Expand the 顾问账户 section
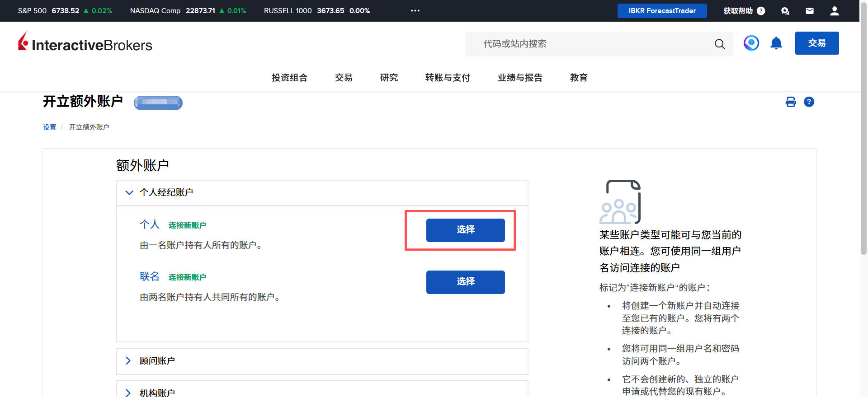868x397 pixels. click(128, 361)
